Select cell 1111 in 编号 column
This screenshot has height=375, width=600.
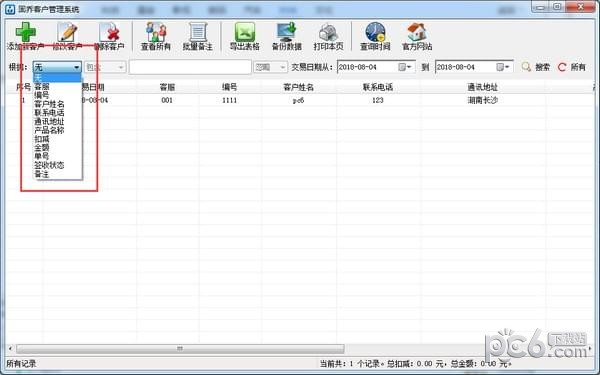[230, 100]
